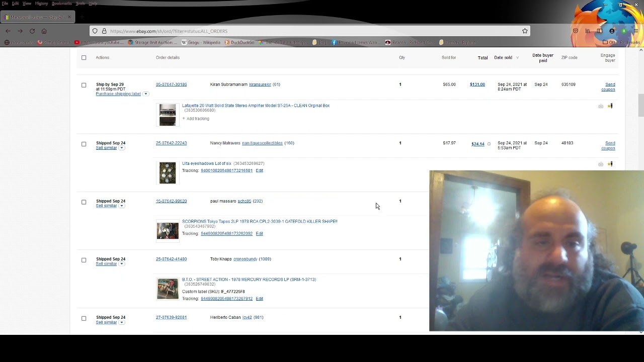The image size is (644, 362).
Task: Expand Sell similar dropdown for Toby Knapp order
Action: click(121, 264)
